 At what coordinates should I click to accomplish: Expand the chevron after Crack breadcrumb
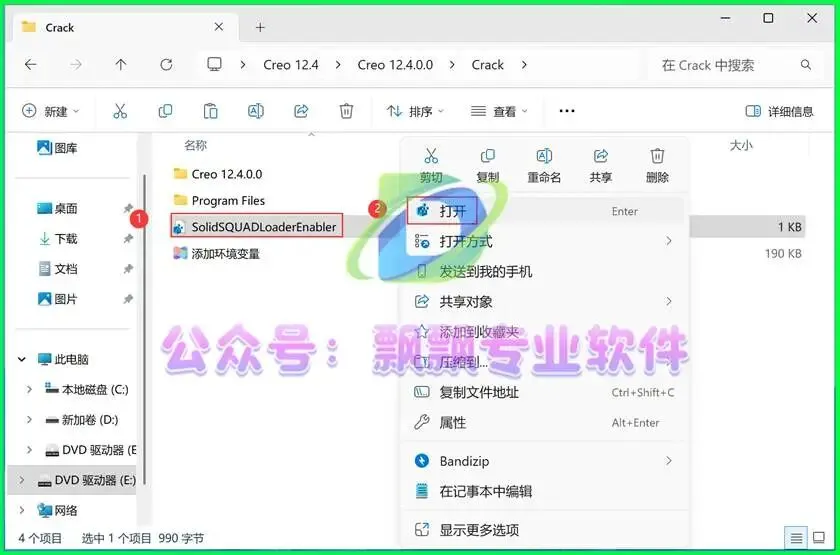pyautogui.click(x=524, y=65)
